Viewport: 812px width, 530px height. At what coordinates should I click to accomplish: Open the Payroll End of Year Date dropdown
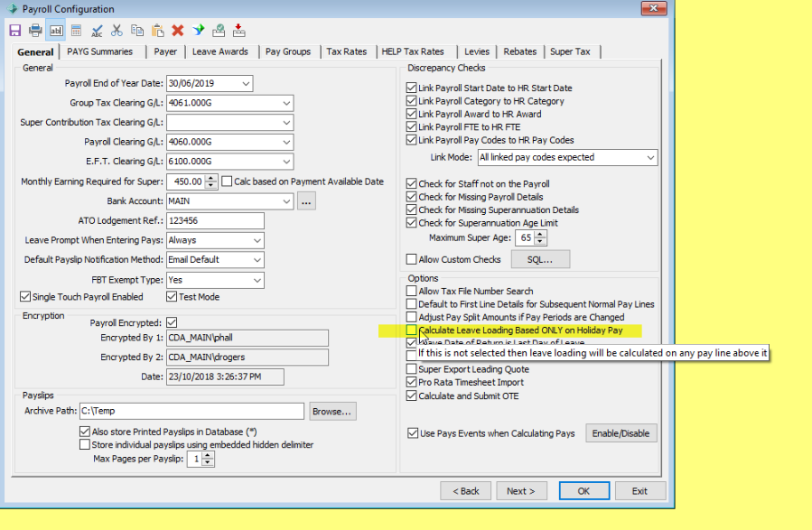[x=246, y=84]
